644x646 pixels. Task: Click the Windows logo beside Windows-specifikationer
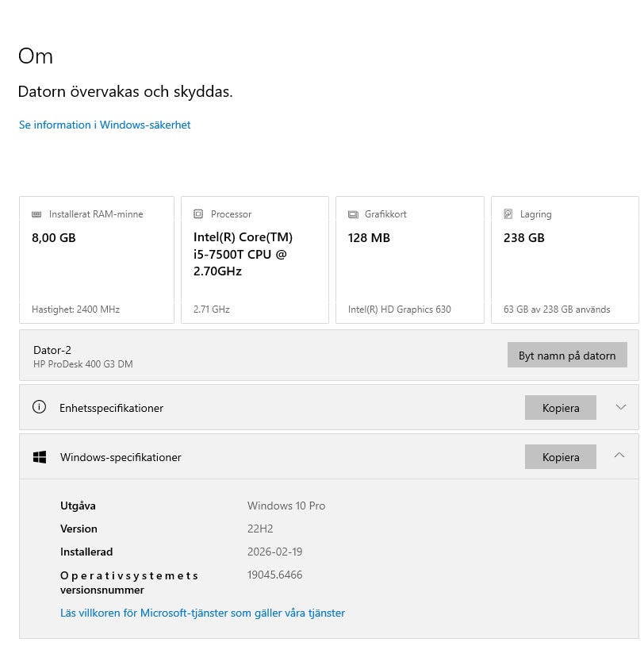[x=40, y=457]
